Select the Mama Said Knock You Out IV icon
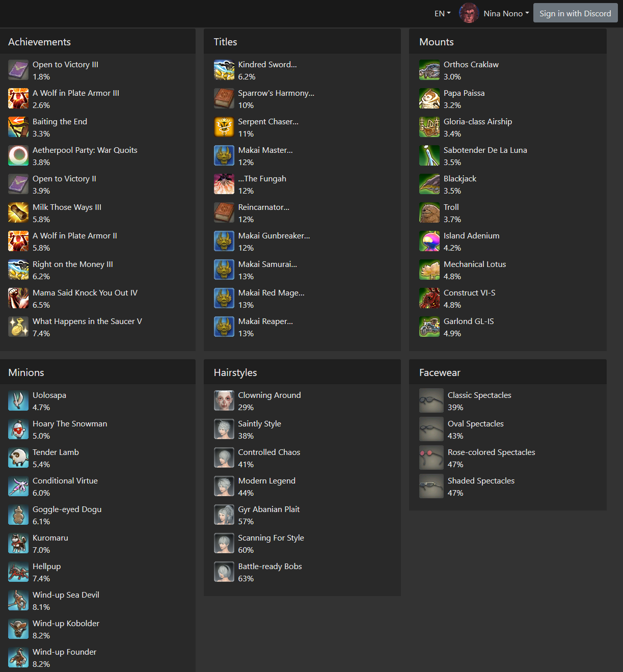Screen dimensions: 623x672 click(18, 299)
